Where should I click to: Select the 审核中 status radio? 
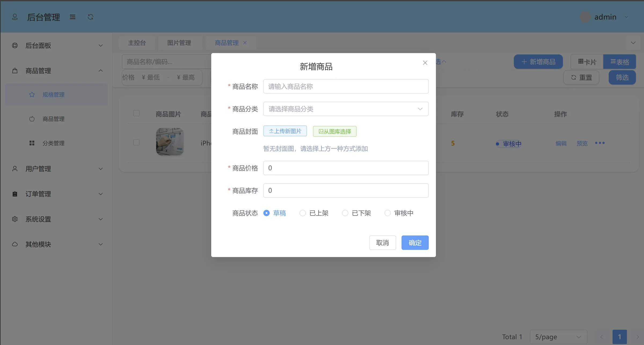(387, 213)
